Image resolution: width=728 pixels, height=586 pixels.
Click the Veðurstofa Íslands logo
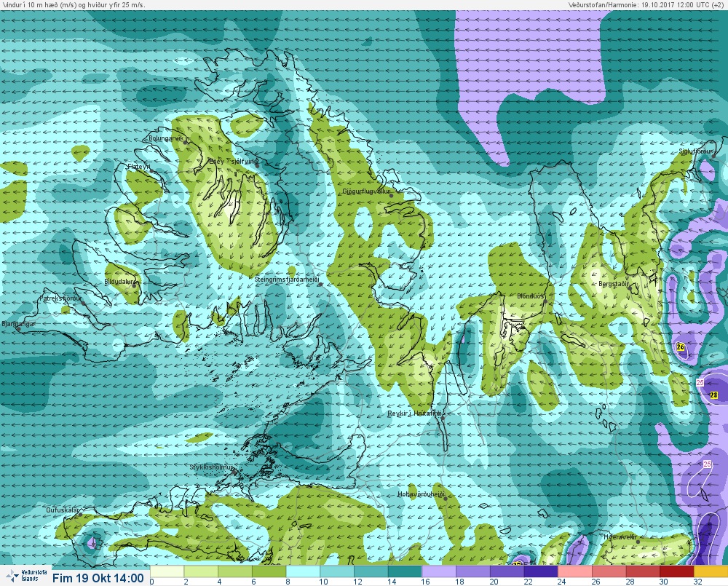pos(26,575)
